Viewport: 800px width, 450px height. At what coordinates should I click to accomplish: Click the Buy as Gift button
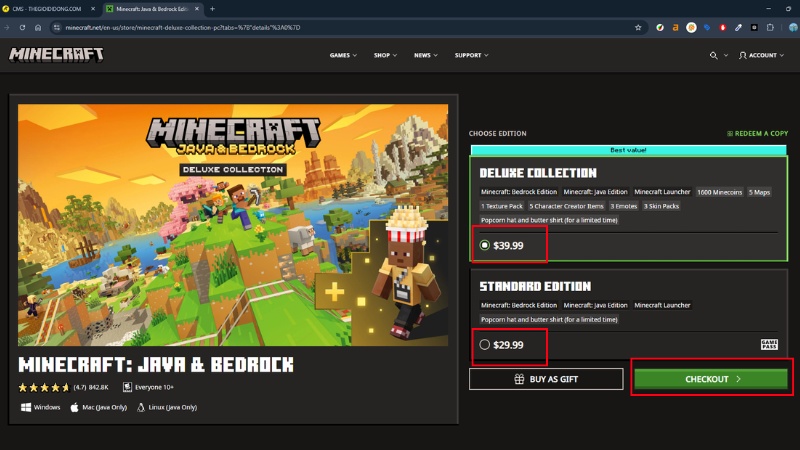point(545,380)
